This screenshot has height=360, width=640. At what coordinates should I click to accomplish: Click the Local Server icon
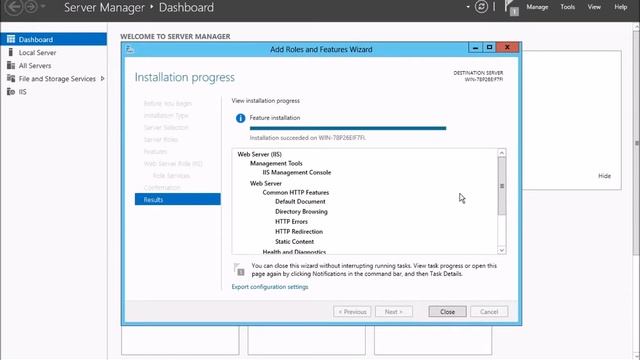point(11,52)
